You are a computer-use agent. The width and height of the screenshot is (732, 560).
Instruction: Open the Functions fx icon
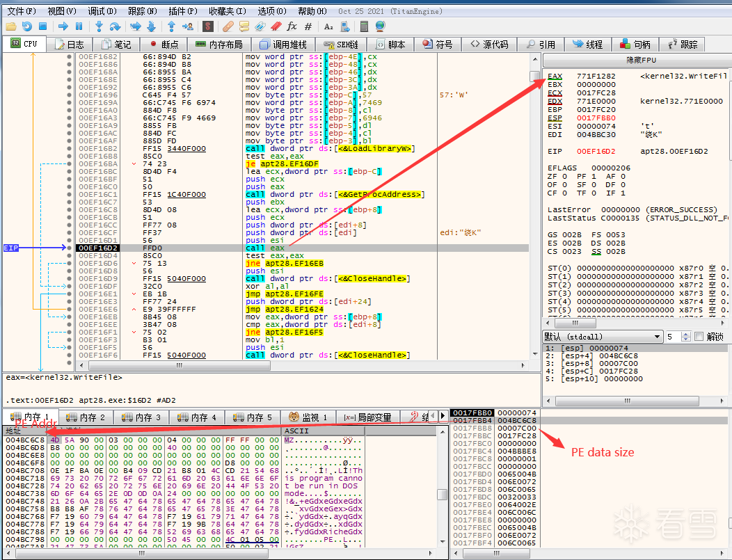point(292,26)
